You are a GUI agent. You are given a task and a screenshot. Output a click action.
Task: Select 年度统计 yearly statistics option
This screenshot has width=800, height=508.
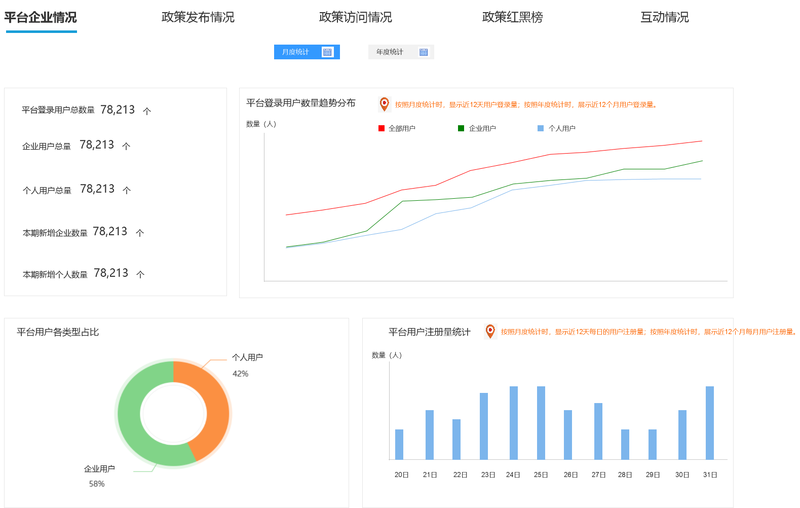(390, 52)
